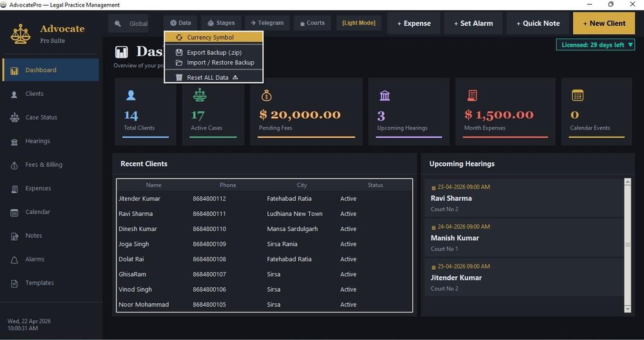The height and width of the screenshot is (340, 644).
Task: Click the Total Clients person icon
Action: point(131,95)
